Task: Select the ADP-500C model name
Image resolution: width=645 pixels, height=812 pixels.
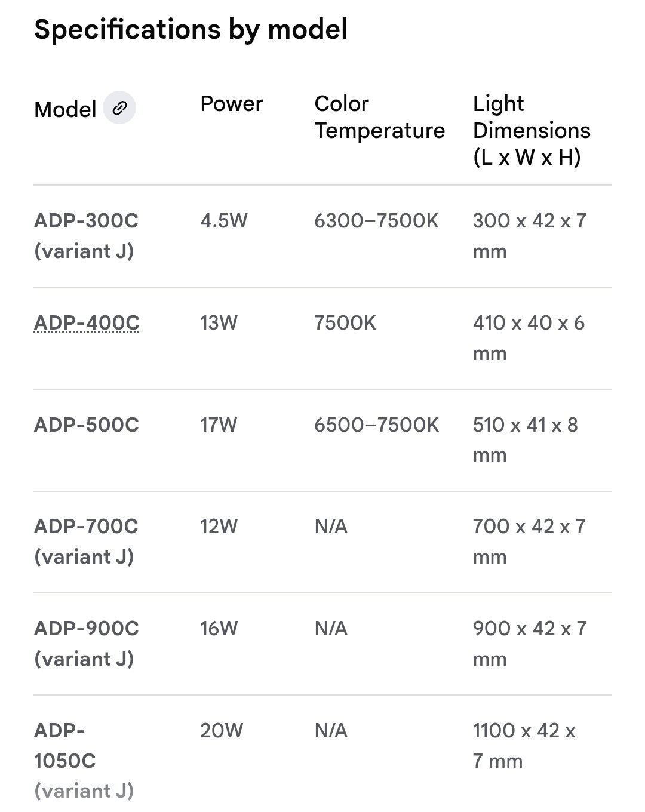Action: [87, 425]
